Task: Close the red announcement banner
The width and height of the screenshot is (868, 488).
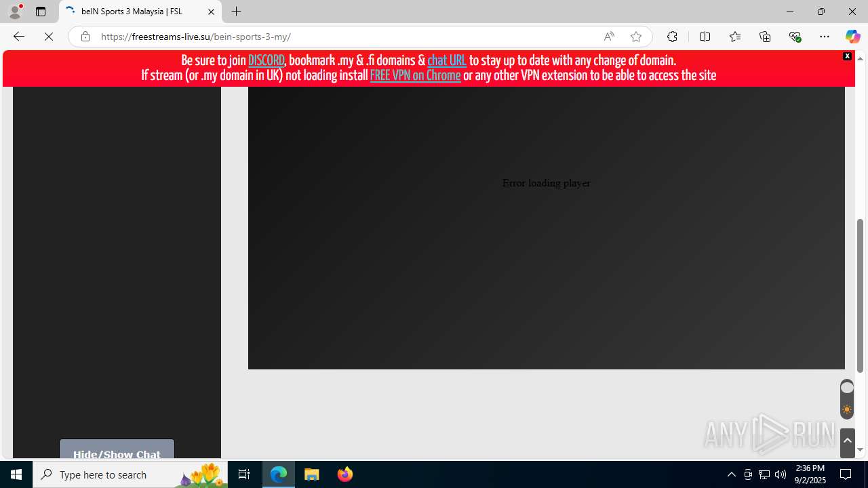Action: coord(847,56)
